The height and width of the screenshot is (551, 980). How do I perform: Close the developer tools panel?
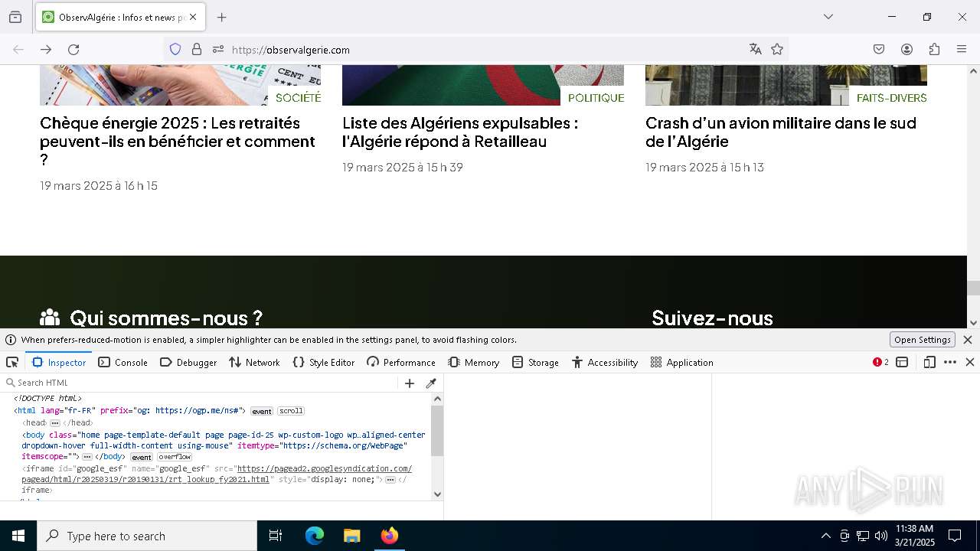click(969, 362)
